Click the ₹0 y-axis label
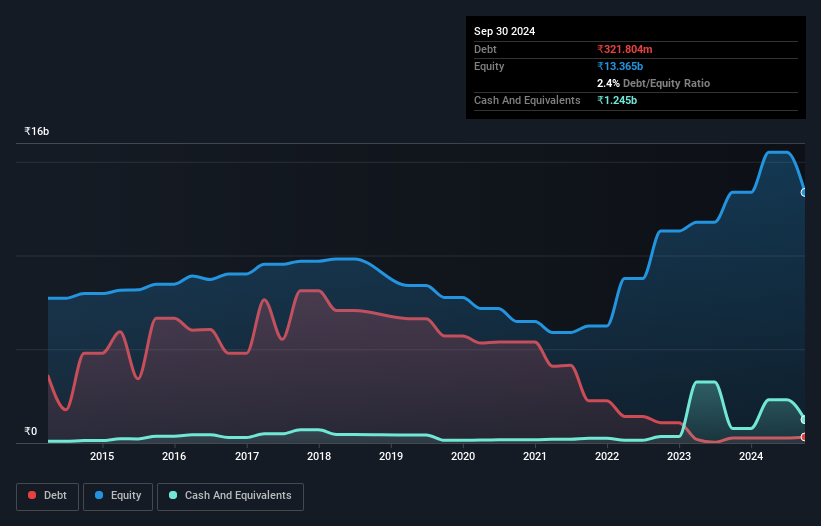Viewport: 821px width, 526px height. tap(31, 431)
